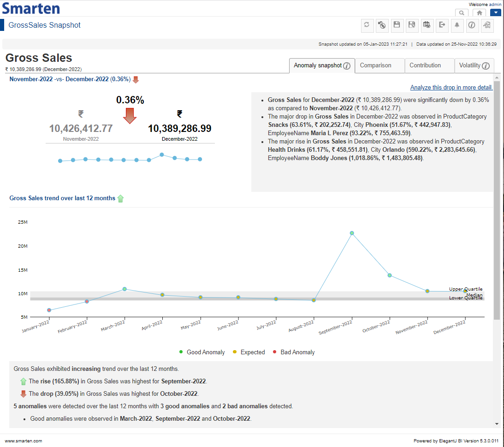Click 'Gross Sales trend over last 12 months'
Screen dimensions: 504x447
[x=62, y=198]
